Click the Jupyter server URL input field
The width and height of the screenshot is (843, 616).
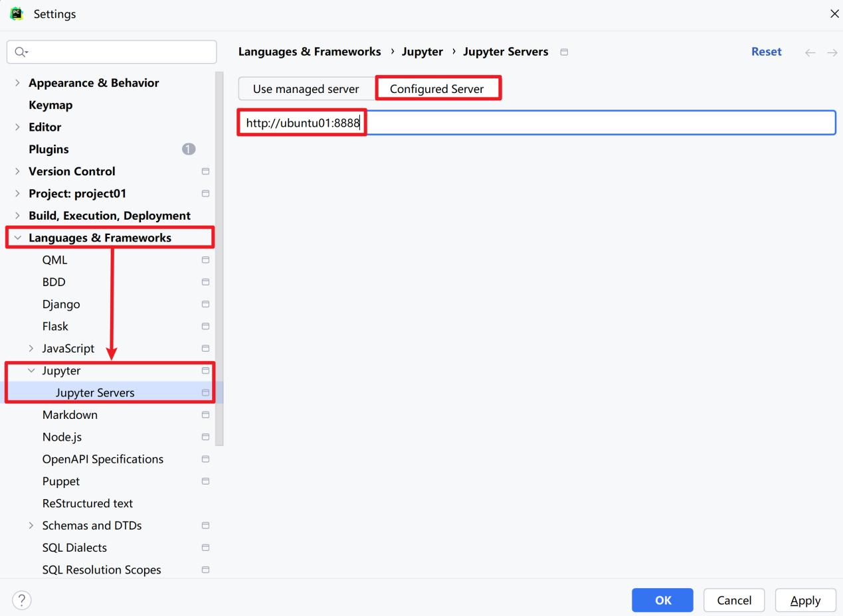tap(537, 123)
